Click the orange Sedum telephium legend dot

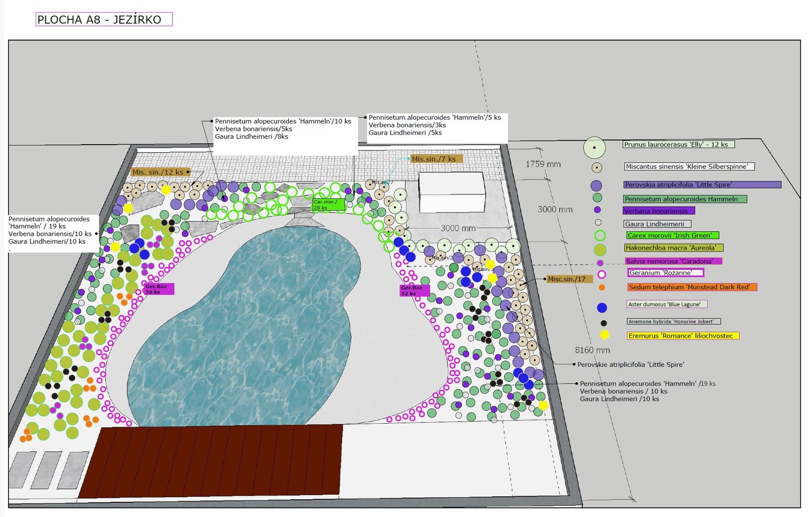pos(601,288)
